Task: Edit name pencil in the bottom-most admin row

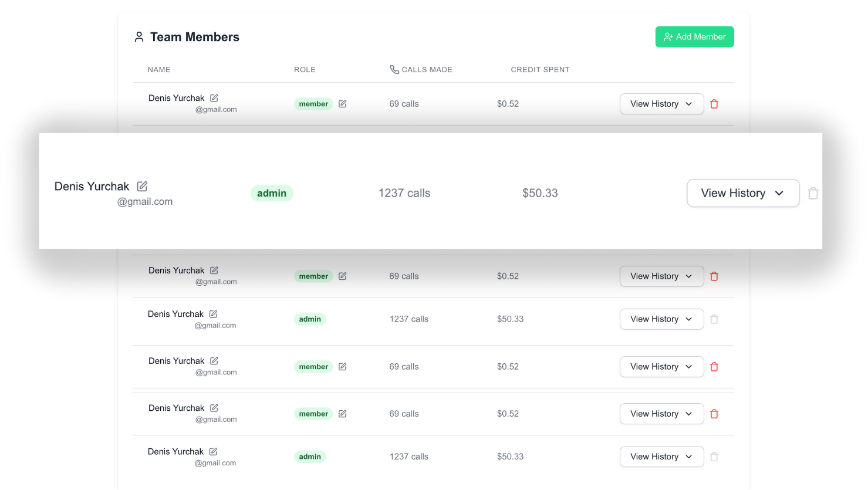Action: 214,451
